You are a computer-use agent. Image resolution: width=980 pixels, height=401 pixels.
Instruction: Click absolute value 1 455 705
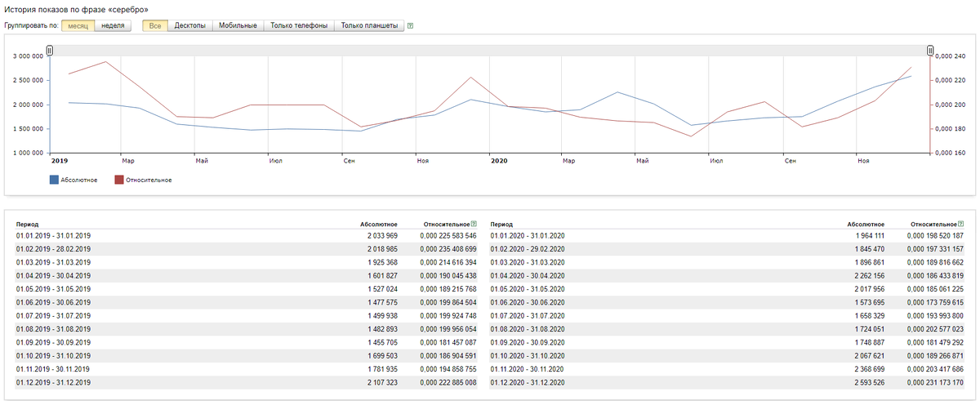click(381, 342)
